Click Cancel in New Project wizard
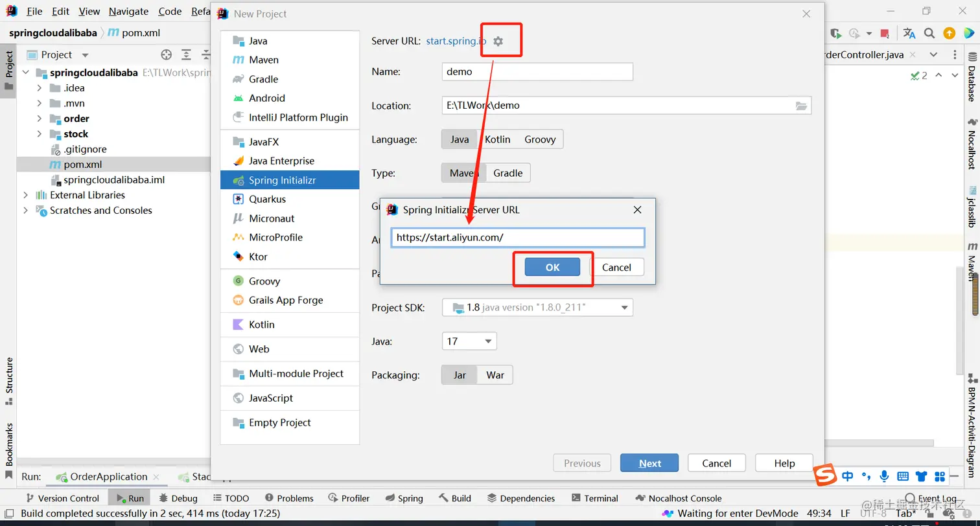980x526 pixels. (x=717, y=463)
